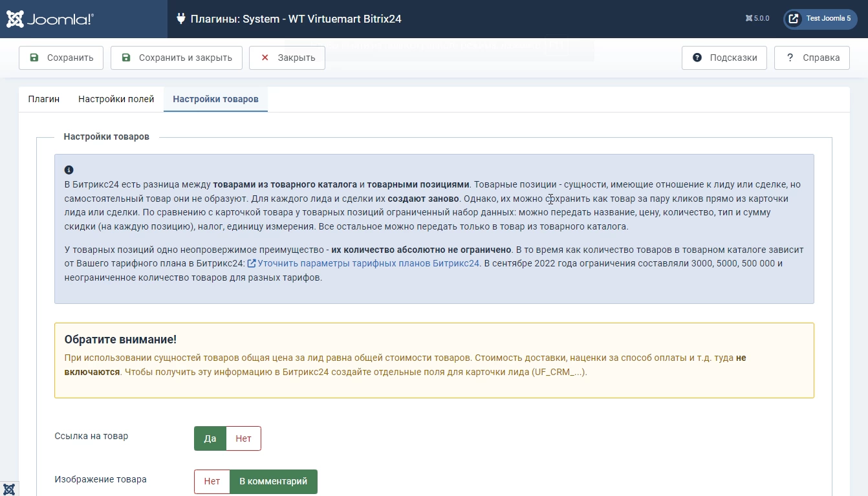Click the plug icon beside page title
Screen dimensions: 868x496
click(181, 19)
